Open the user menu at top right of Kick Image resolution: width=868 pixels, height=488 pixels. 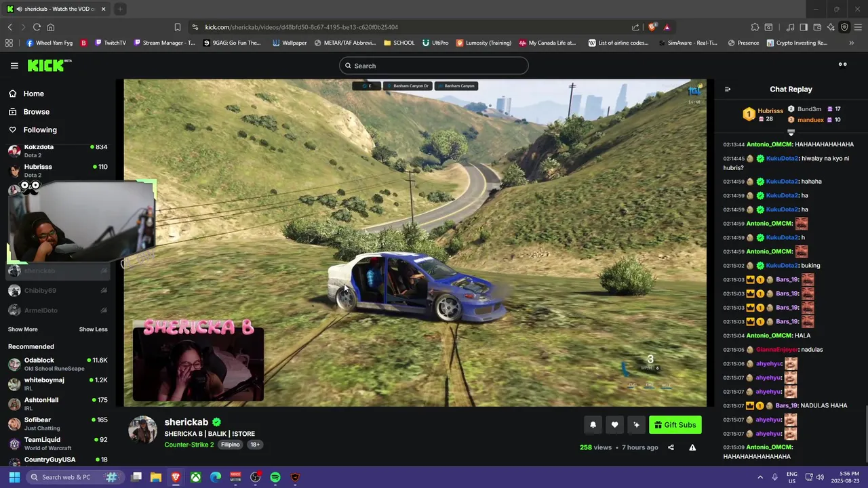pos(843,65)
